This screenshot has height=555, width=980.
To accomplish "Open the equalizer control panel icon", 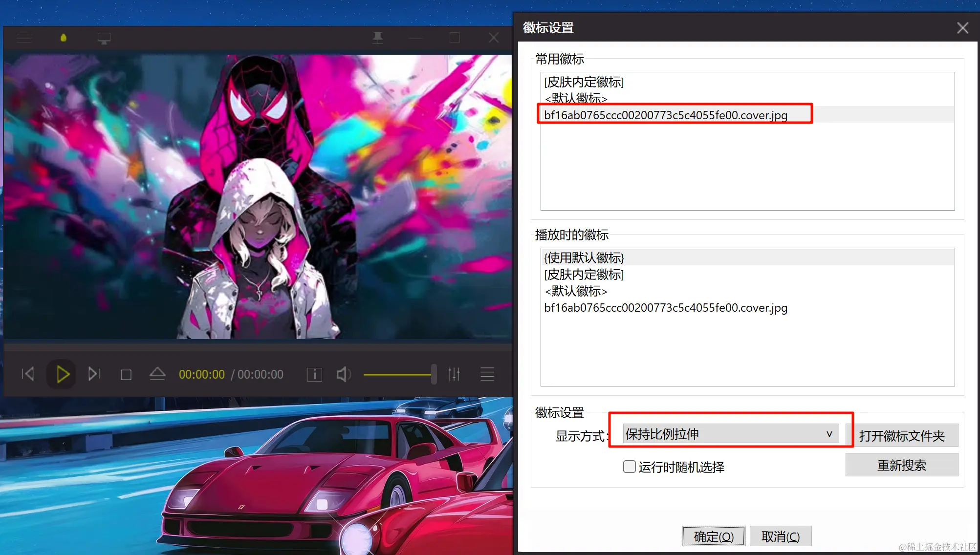I will [x=454, y=375].
